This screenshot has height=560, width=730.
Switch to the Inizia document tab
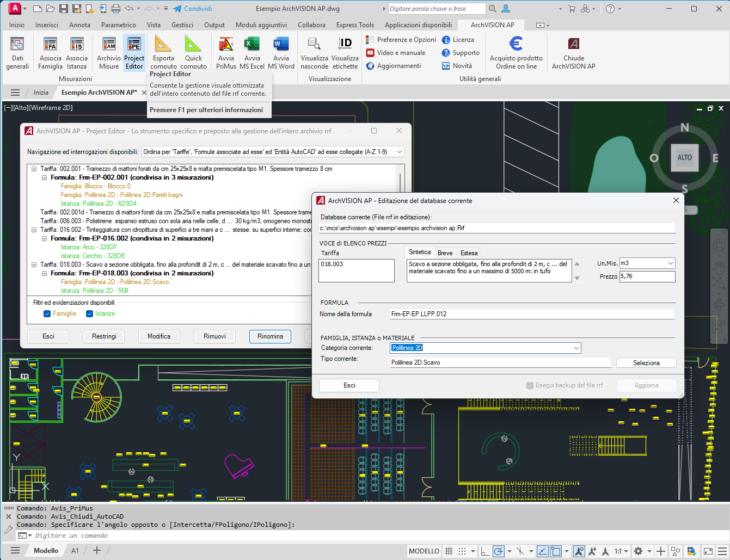[41, 93]
